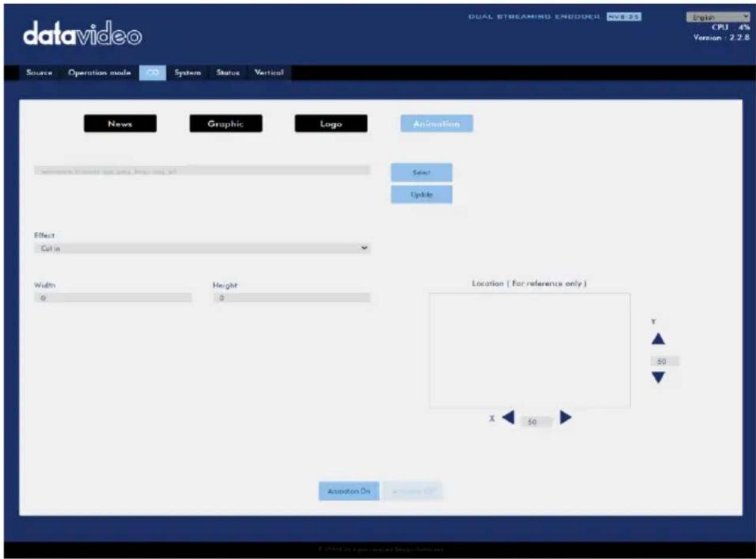Click the Height input field

(291, 298)
